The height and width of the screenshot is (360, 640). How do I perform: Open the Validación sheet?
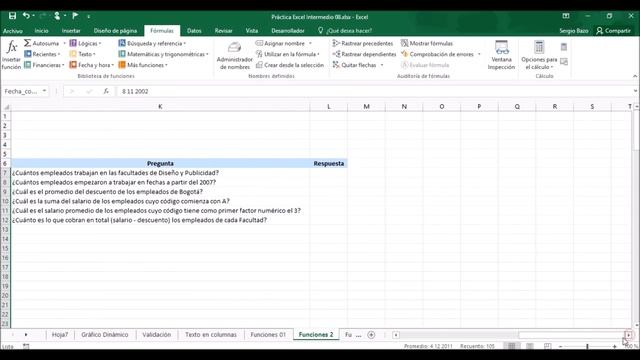pyautogui.click(x=157, y=335)
